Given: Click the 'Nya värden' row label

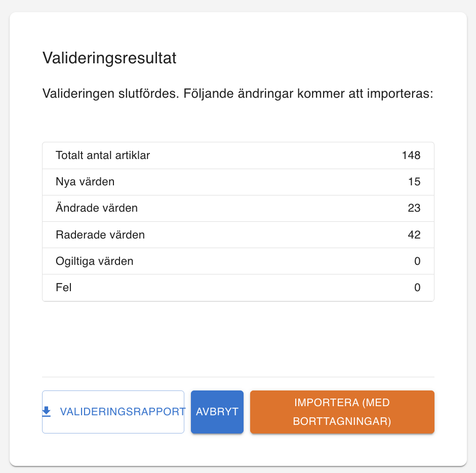Looking at the screenshot, I should pyautogui.click(x=85, y=182).
